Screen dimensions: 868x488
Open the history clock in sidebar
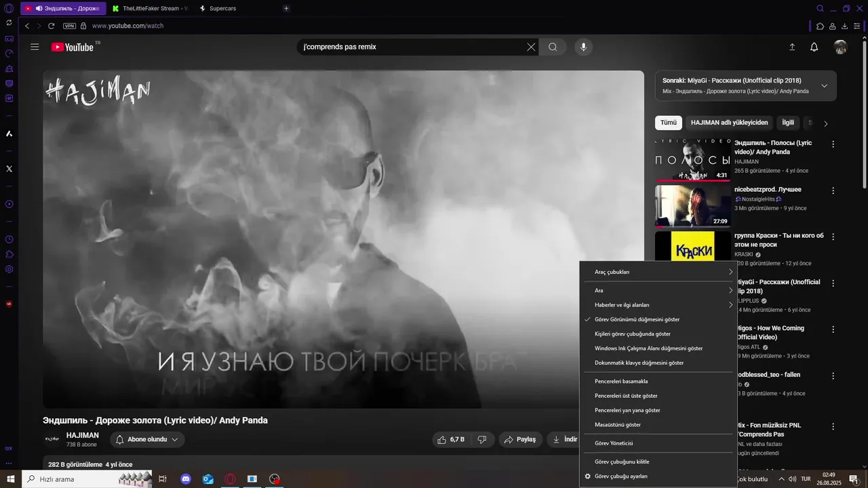pos(9,239)
